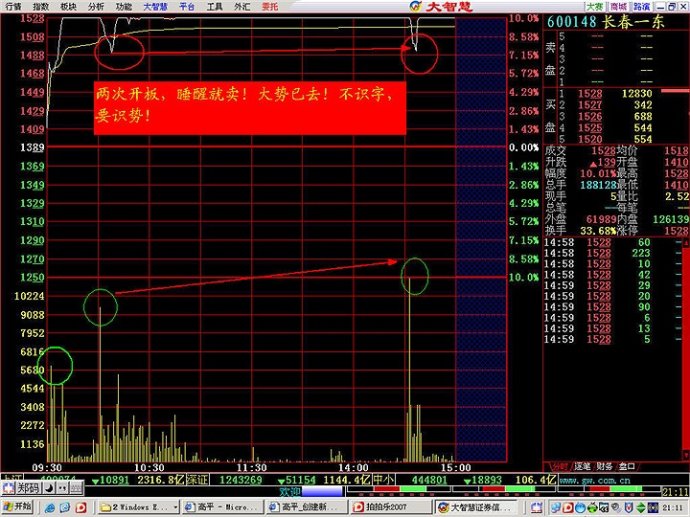
Task: Open the Windows 开始 Start button
Action: (18, 507)
